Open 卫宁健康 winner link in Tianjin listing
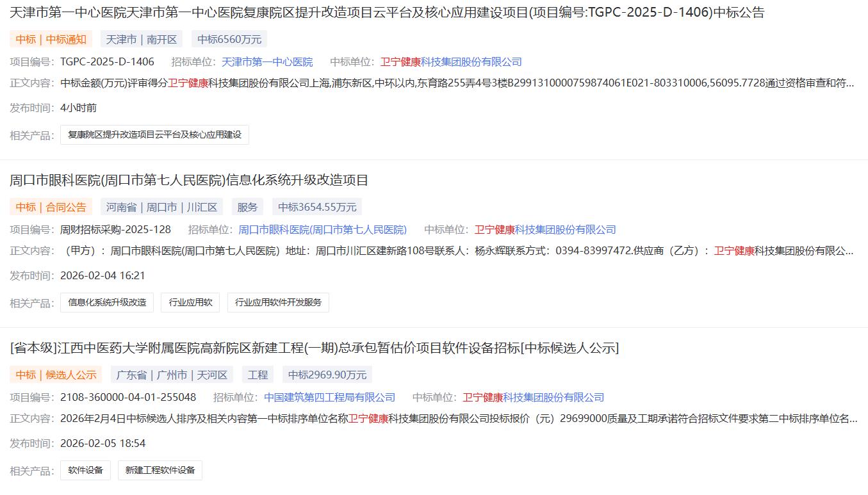This screenshot has height=495, width=868. [451, 61]
